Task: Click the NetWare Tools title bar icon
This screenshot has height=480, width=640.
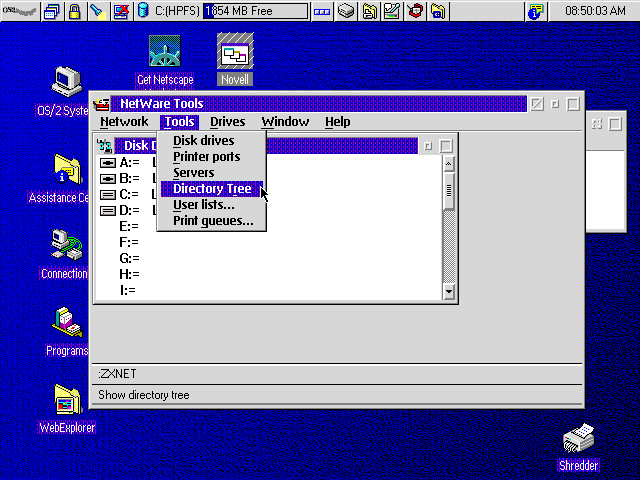Action: [x=101, y=104]
